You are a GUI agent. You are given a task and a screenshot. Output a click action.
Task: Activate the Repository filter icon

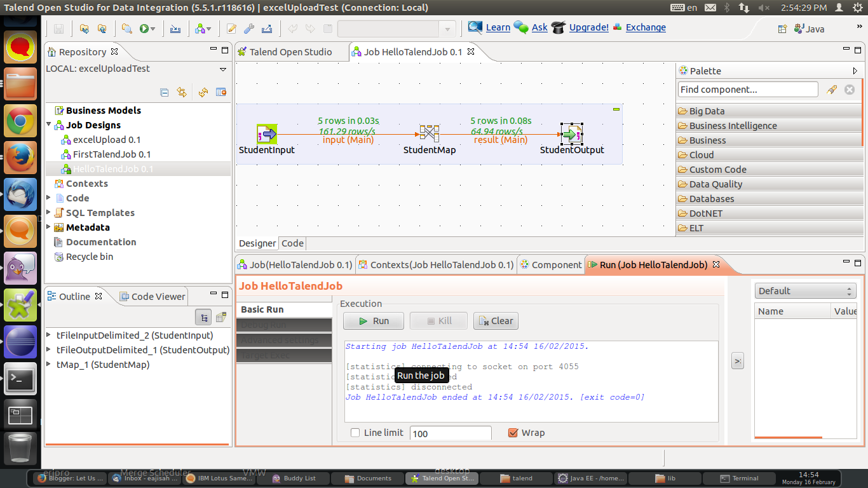(x=220, y=92)
